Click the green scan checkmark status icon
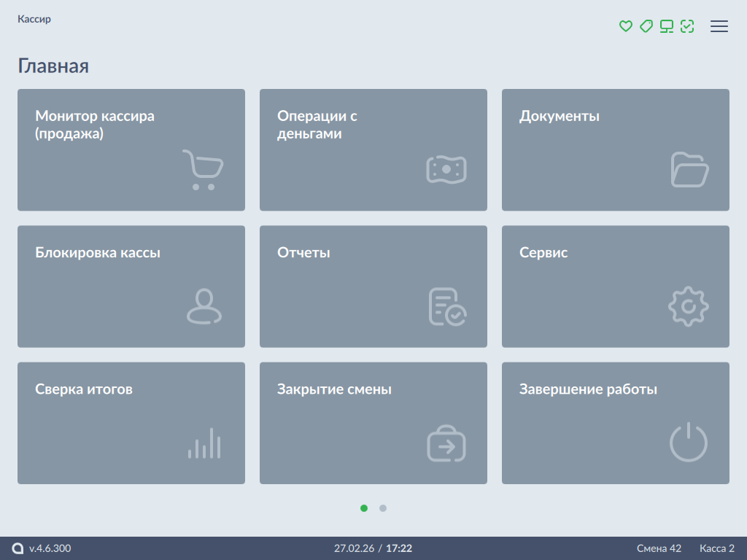This screenshot has height=560, width=747. coord(686,26)
